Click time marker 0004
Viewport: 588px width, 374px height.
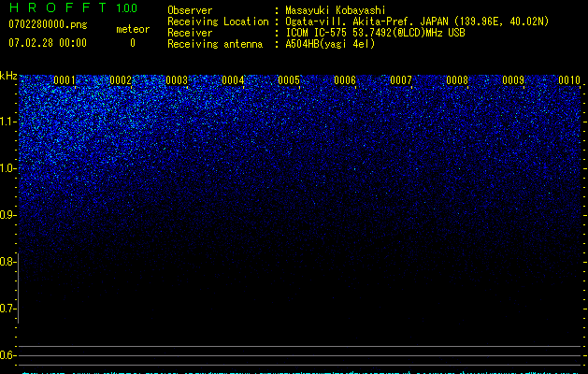coord(233,80)
